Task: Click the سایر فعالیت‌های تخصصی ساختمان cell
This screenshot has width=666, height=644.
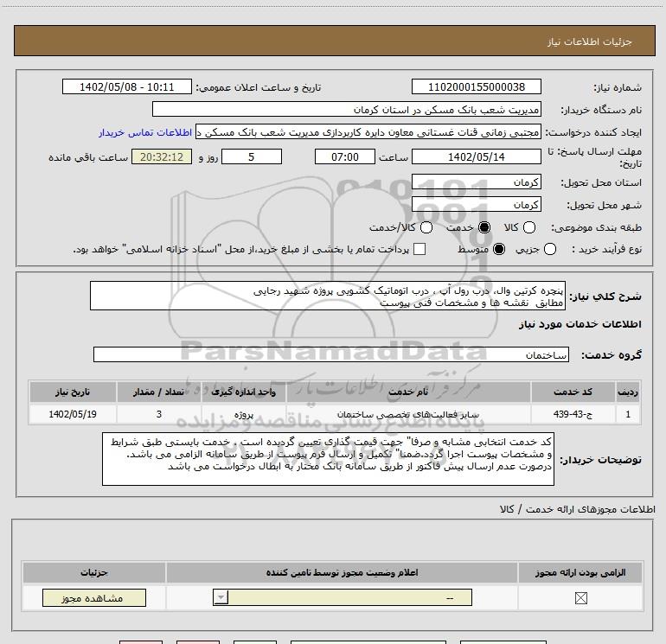Action: pyautogui.click(x=408, y=414)
